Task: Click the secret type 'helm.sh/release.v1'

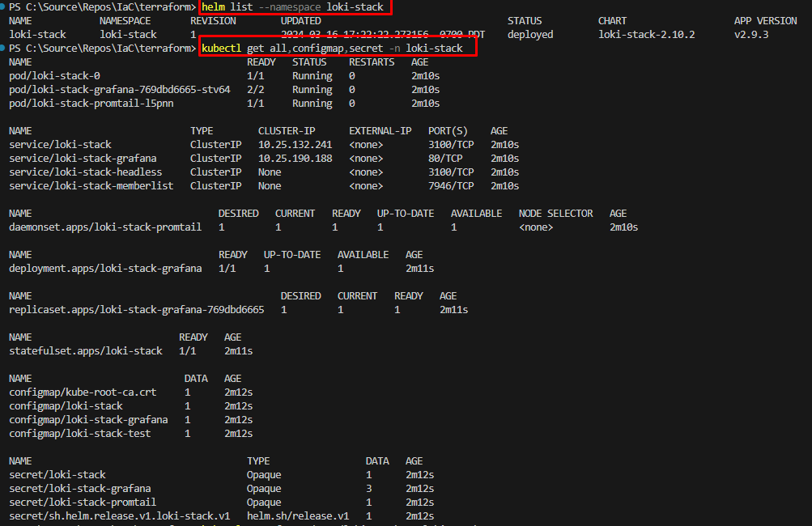Action: click(x=298, y=516)
